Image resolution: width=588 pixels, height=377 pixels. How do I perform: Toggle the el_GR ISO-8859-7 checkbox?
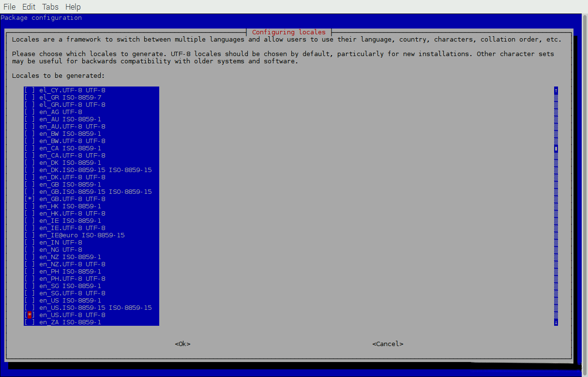[x=30, y=98]
